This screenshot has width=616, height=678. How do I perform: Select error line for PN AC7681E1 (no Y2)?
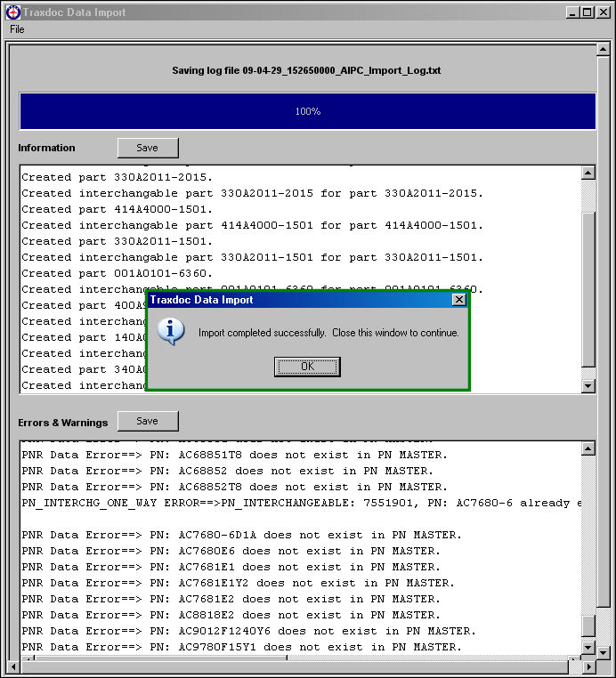pyautogui.click(x=231, y=567)
